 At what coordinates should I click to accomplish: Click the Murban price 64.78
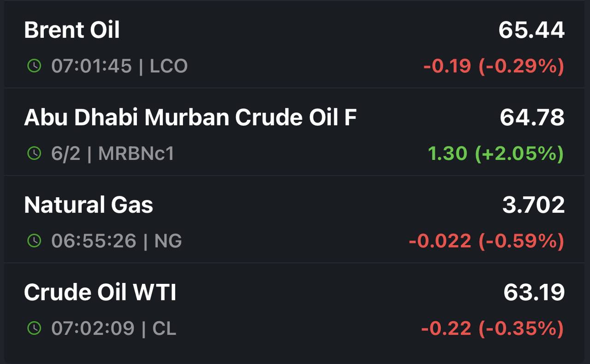point(532,118)
